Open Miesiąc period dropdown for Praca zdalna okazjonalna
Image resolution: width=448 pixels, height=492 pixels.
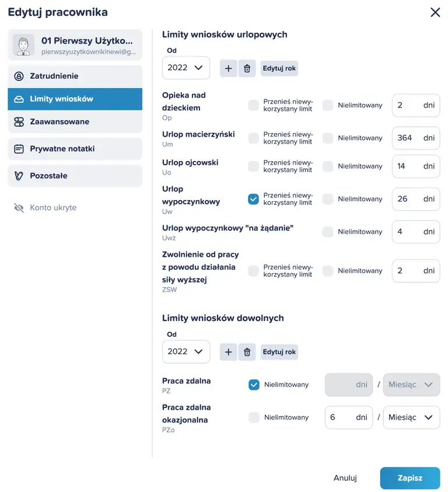411,417
